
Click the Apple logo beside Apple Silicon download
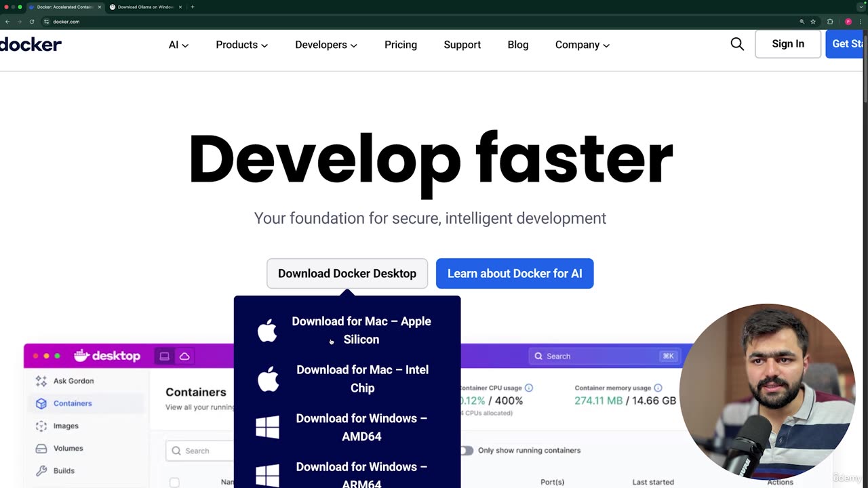[x=267, y=330]
